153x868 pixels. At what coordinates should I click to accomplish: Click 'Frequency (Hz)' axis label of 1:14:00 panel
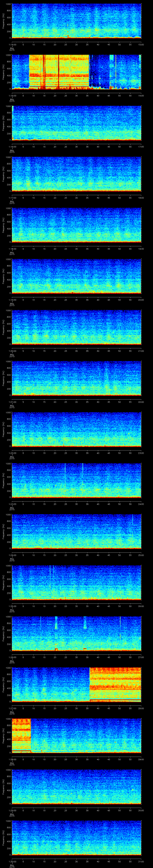(3, 21)
